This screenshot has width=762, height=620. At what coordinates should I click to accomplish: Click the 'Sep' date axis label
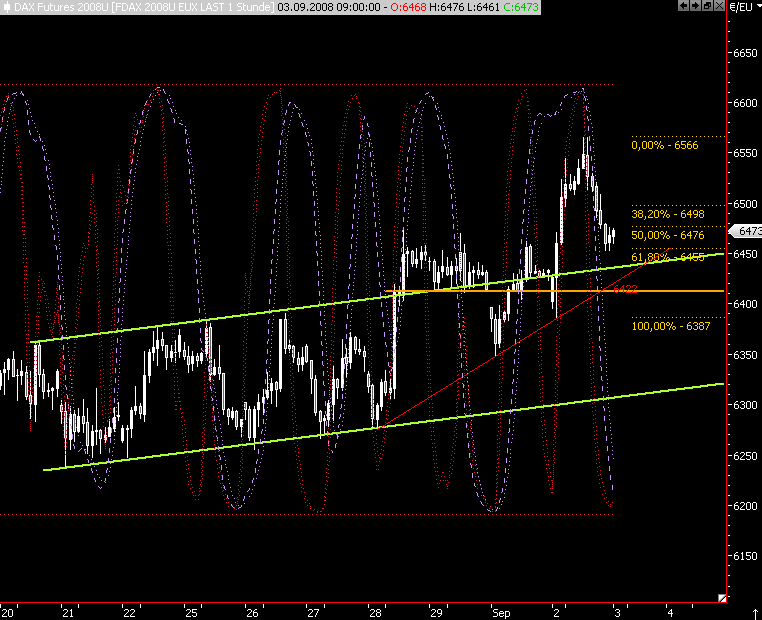[x=501, y=613]
